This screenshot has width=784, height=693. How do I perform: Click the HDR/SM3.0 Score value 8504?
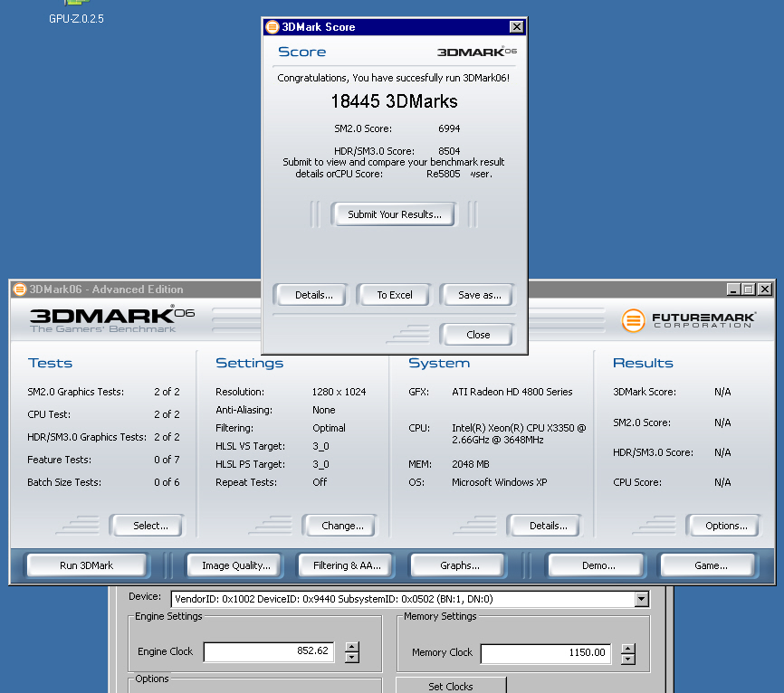click(x=449, y=151)
